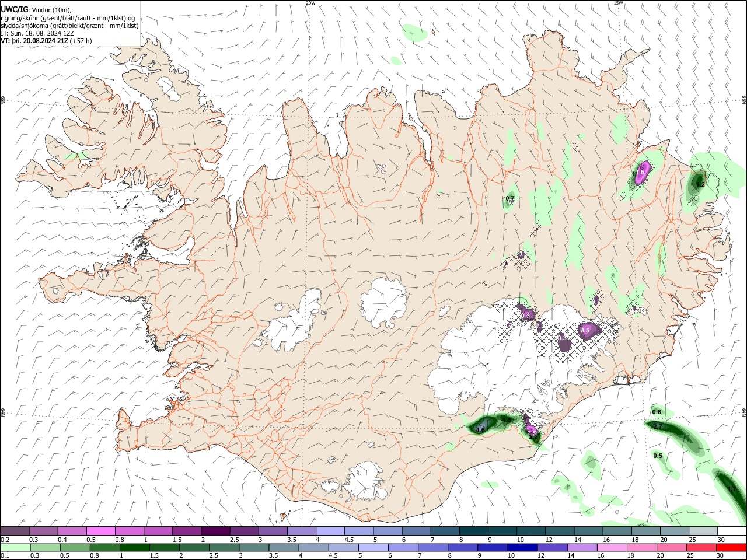The height and width of the screenshot is (560, 747).
Task: Click the '0.7' precipitation value on the small green spot
Action: coord(510,199)
